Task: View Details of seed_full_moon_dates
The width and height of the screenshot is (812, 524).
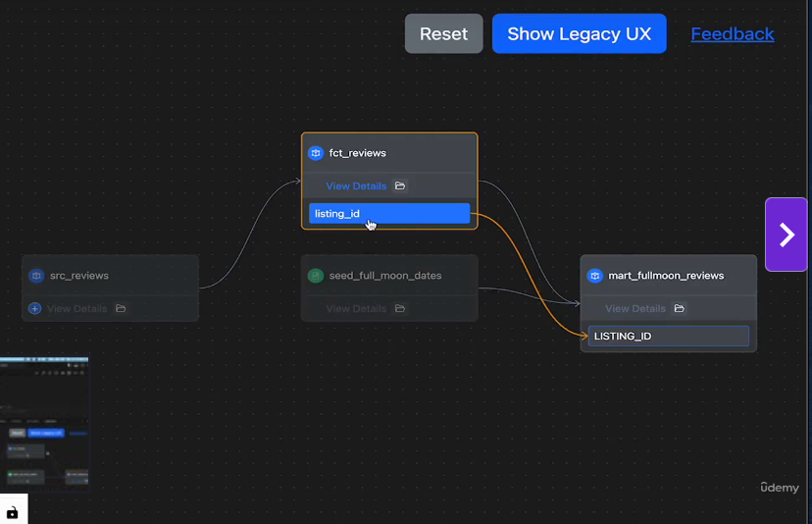Action: (x=356, y=308)
